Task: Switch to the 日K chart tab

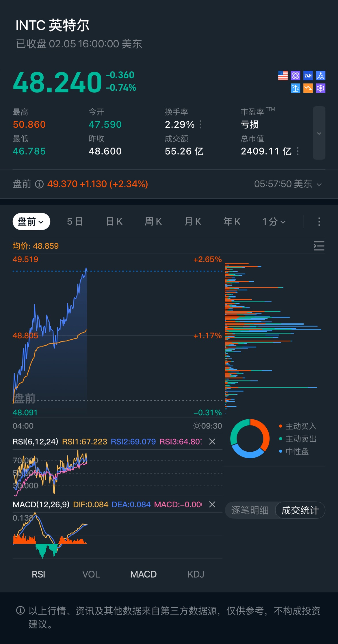Action: [x=114, y=222]
